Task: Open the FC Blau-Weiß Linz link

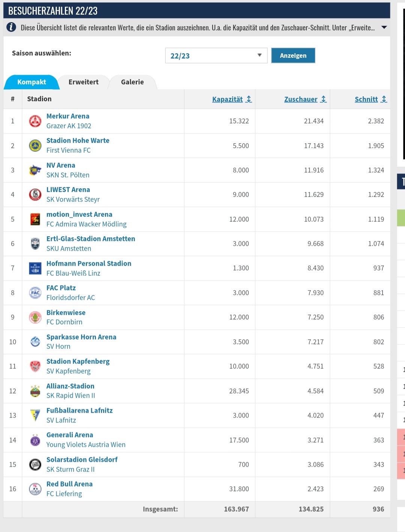Action: pos(73,273)
